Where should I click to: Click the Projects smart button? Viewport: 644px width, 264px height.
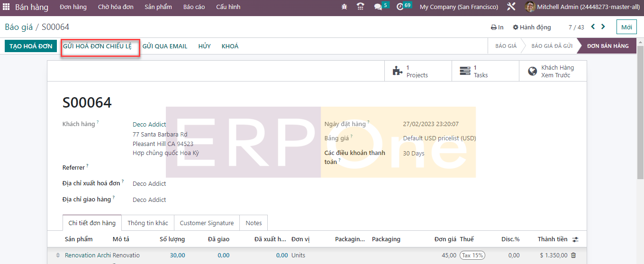(417, 72)
